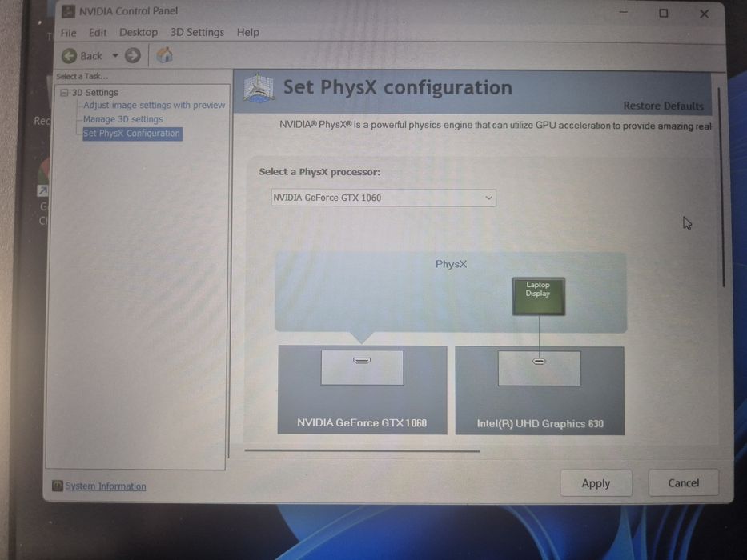Click the Back arrow icon
747x560 pixels.
point(69,56)
